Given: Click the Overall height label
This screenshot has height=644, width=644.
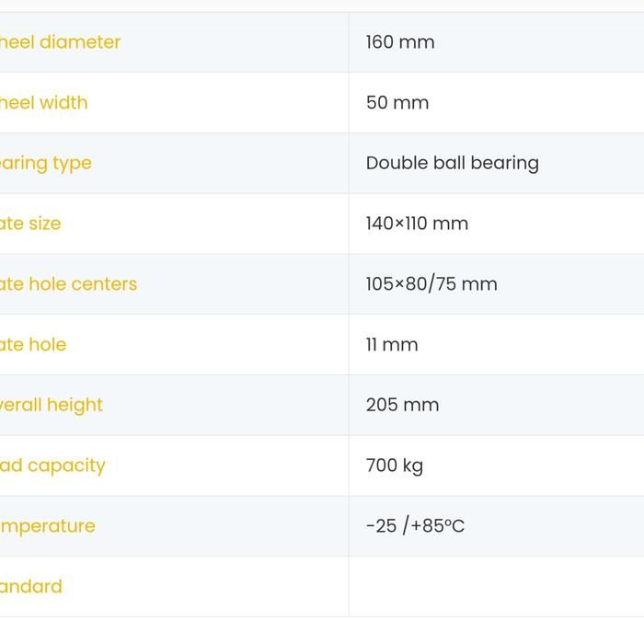Looking at the screenshot, I should [x=52, y=405].
